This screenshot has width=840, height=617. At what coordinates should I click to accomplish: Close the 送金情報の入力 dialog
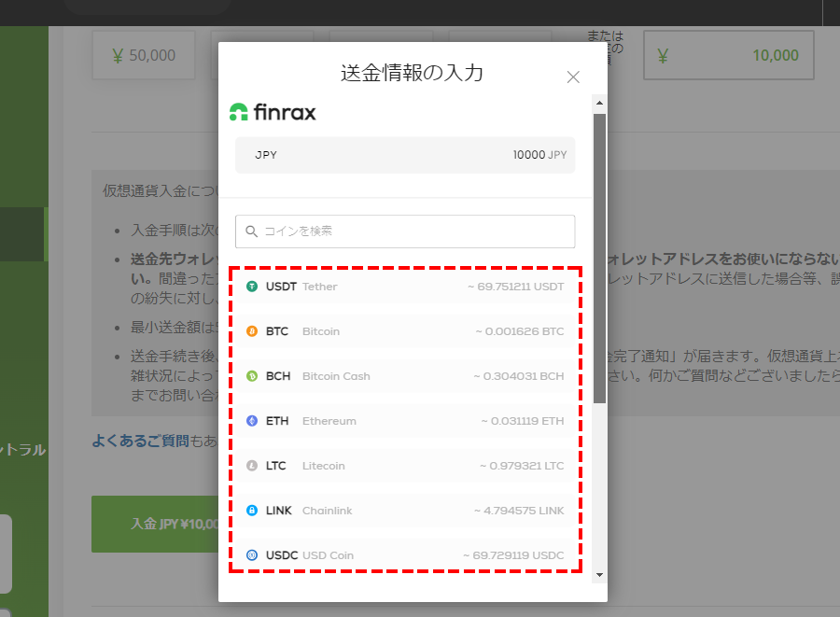click(x=573, y=77)
